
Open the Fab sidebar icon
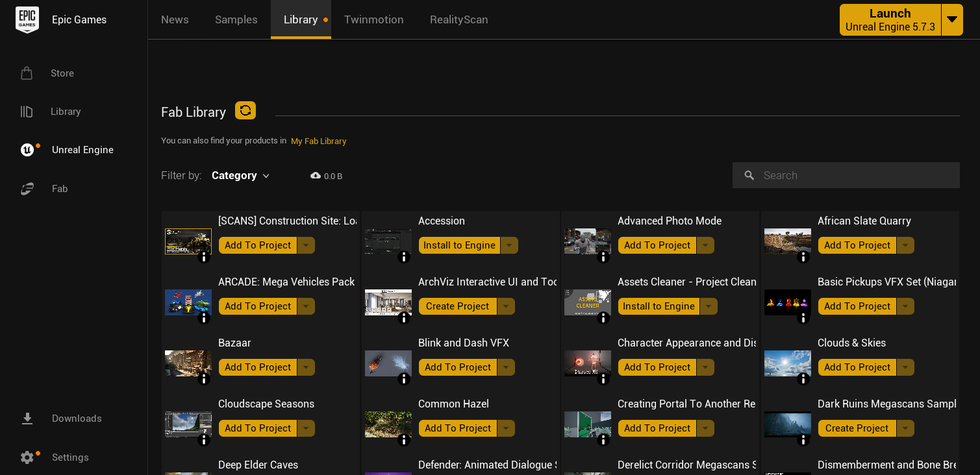tap(27, 189)
